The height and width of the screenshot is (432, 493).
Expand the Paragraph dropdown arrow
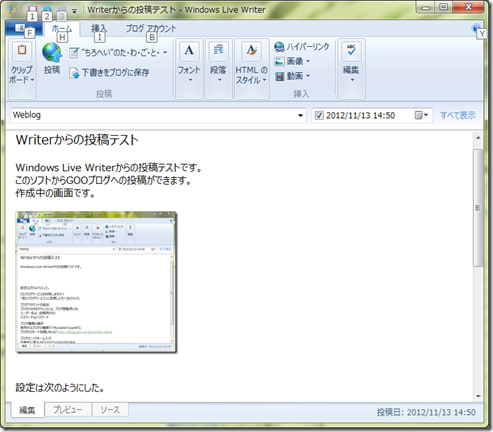click(219, 80)
